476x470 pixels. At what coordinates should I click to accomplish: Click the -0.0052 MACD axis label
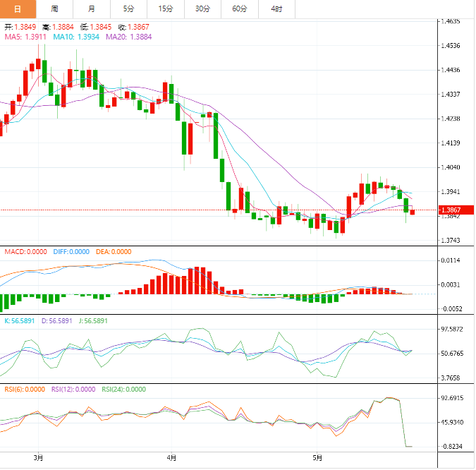coord(451,309)
